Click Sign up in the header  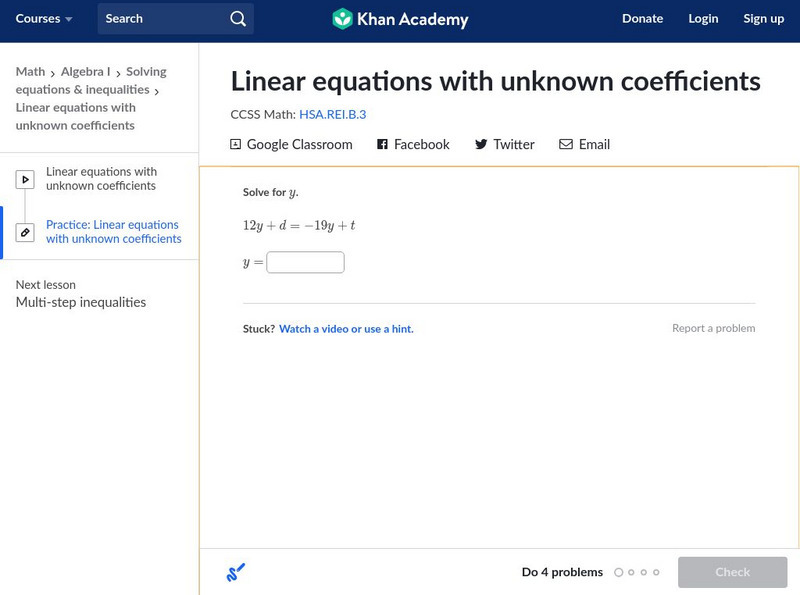pos(763,19)
